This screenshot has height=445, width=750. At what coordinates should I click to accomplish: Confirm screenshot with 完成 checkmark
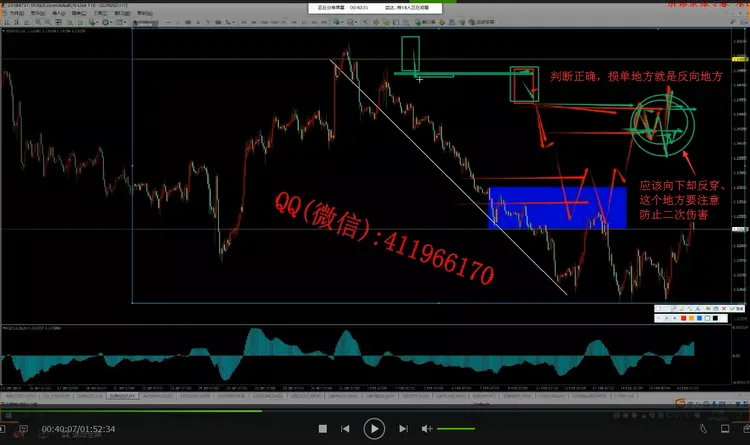pyautogui.click(x=737, y=309)
